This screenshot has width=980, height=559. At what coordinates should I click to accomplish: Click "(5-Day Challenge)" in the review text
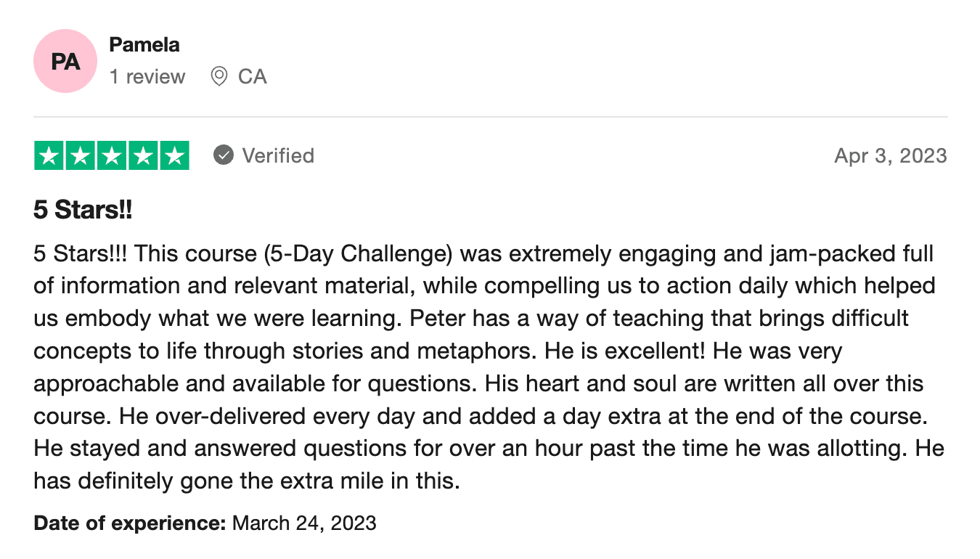coord(358,255)
